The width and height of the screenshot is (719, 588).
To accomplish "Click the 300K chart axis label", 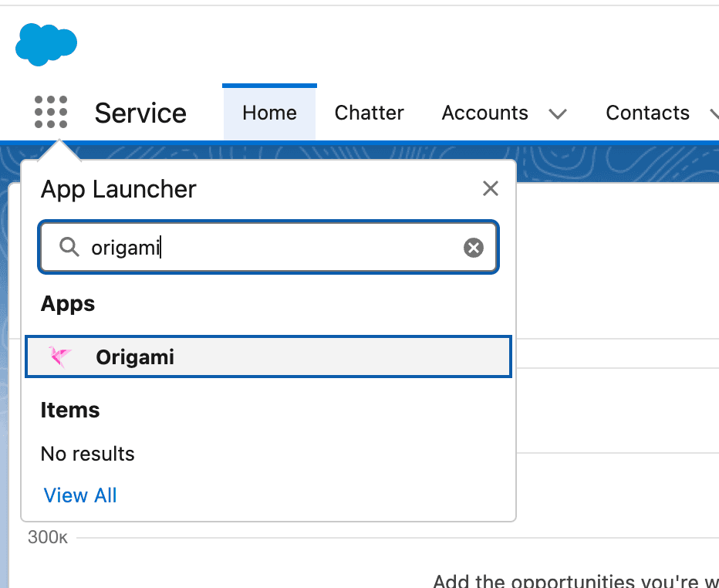I will point(48,537).
